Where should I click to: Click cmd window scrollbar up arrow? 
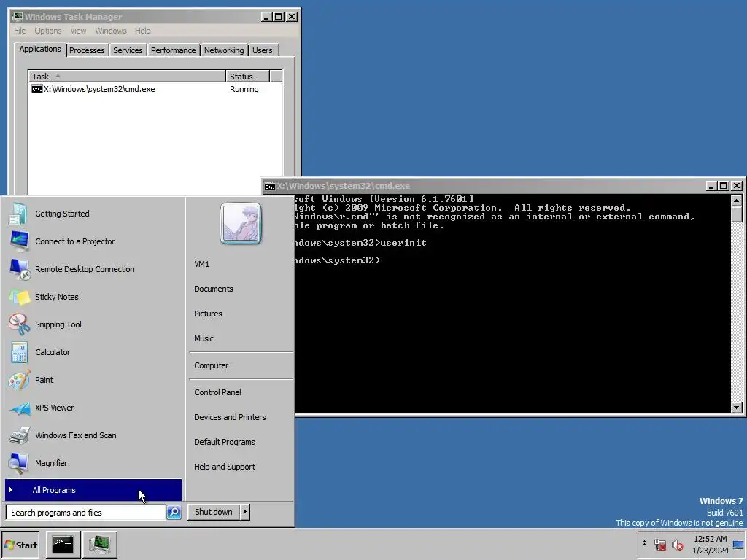tap(737, 200)
